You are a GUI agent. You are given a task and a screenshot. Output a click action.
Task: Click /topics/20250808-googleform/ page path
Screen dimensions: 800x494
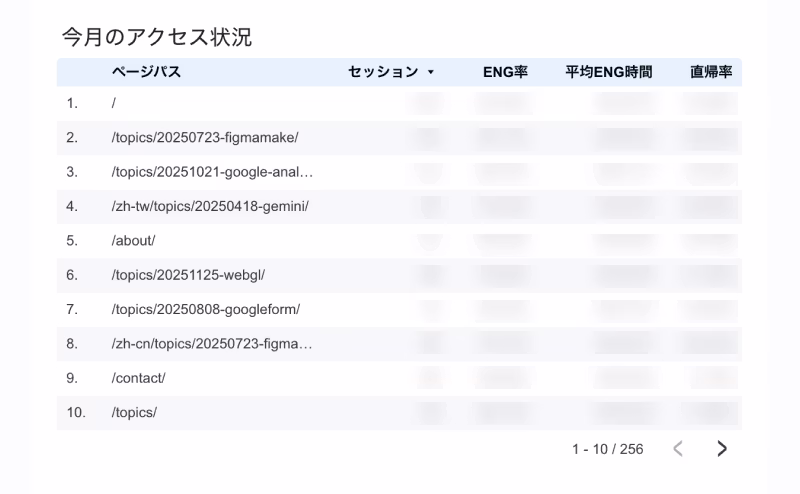206,309
